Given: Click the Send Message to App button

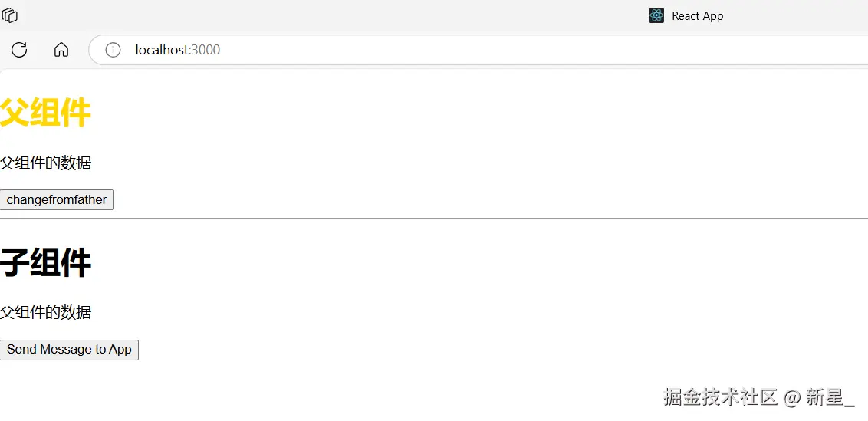Looking at the screenshot, I should point(69,350).
